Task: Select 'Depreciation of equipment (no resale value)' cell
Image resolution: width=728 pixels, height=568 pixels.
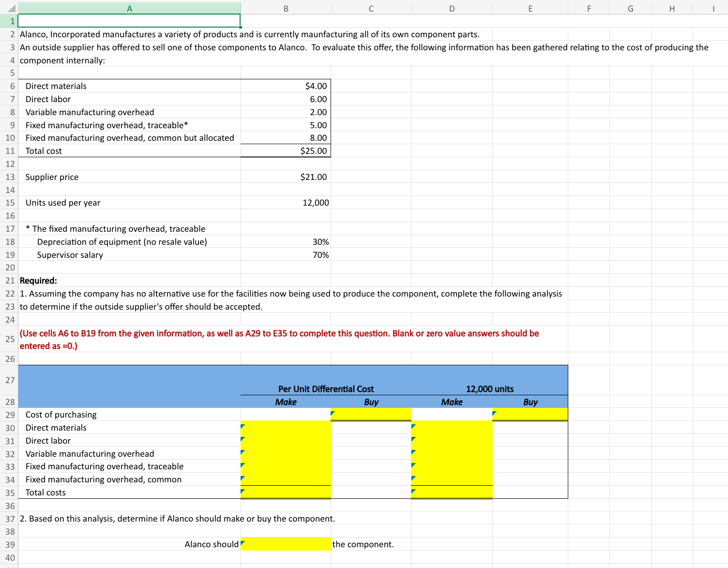Action: (x=129, y=242)
